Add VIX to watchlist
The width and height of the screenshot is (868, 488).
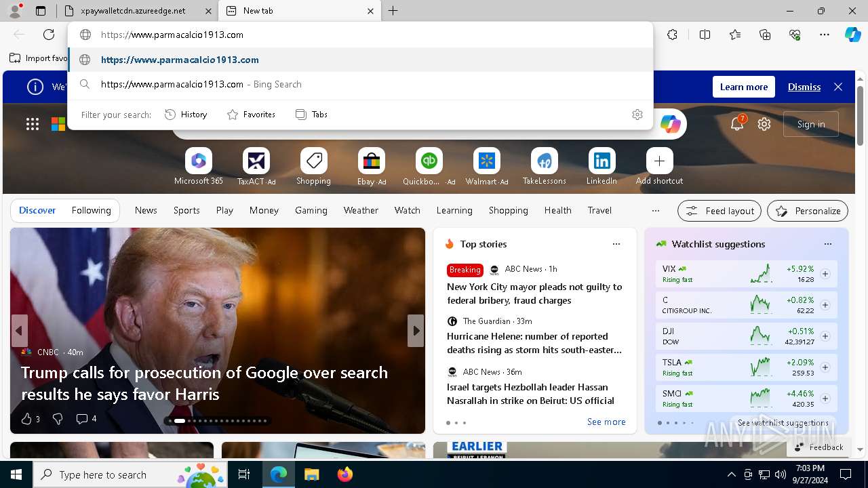tap(825, 274)
